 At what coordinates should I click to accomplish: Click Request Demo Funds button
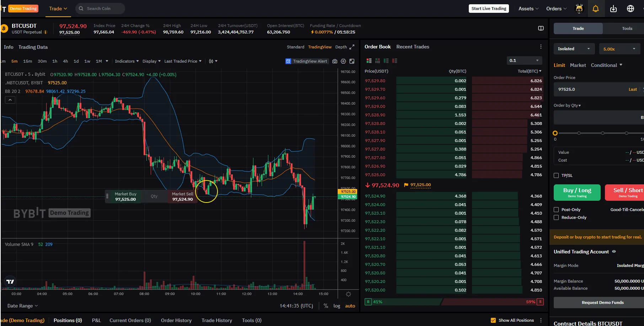coord(602,303)
